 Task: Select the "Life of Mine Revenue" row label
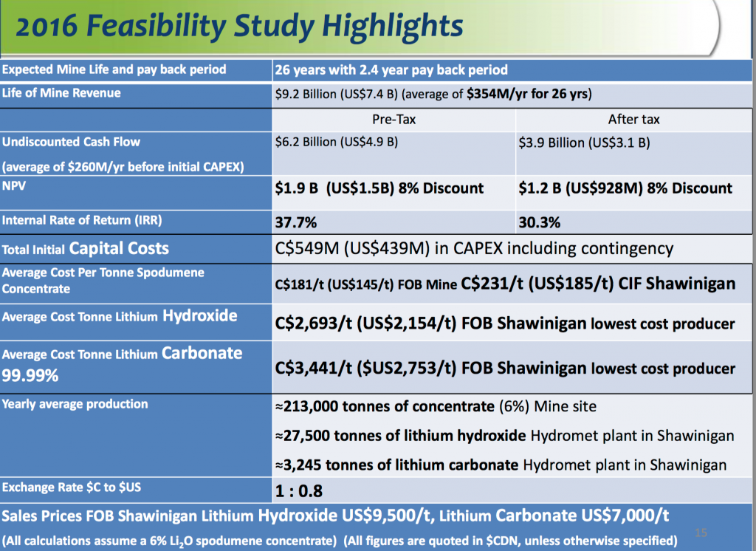click(61, 93)
